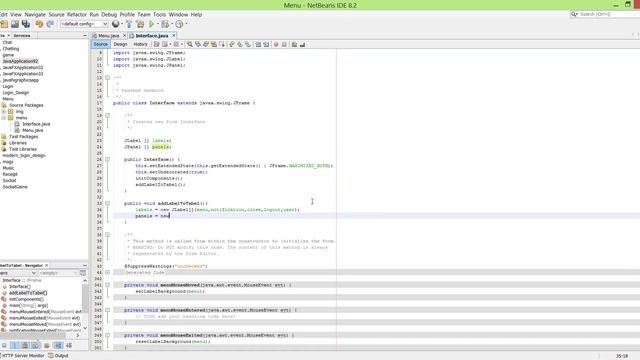Click the Shift Line Left editor icon
Screen dimensions: 640x360
(258, 44)
